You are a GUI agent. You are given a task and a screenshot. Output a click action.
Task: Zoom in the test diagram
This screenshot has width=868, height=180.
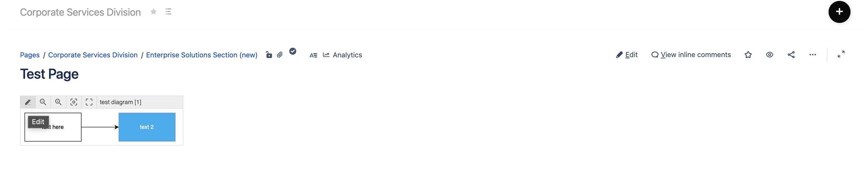coord(58,102)
